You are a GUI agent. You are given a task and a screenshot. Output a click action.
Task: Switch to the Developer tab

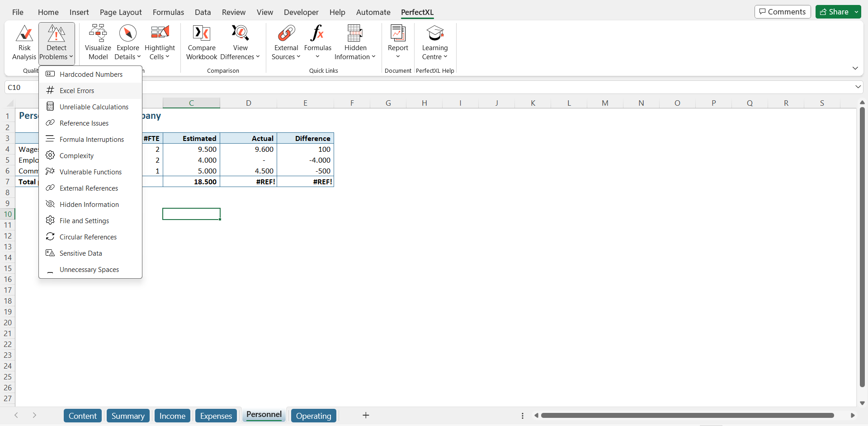pyautogui.click(x=301, y=12)
